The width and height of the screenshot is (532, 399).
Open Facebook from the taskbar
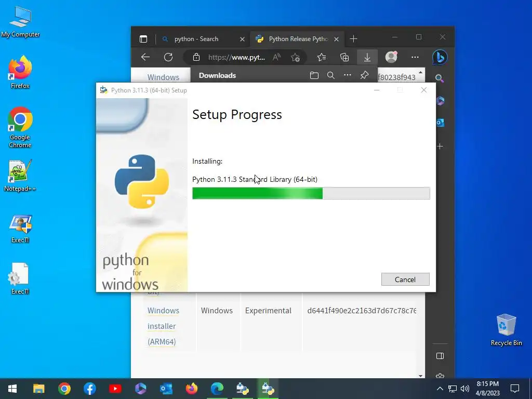(89, 389)
